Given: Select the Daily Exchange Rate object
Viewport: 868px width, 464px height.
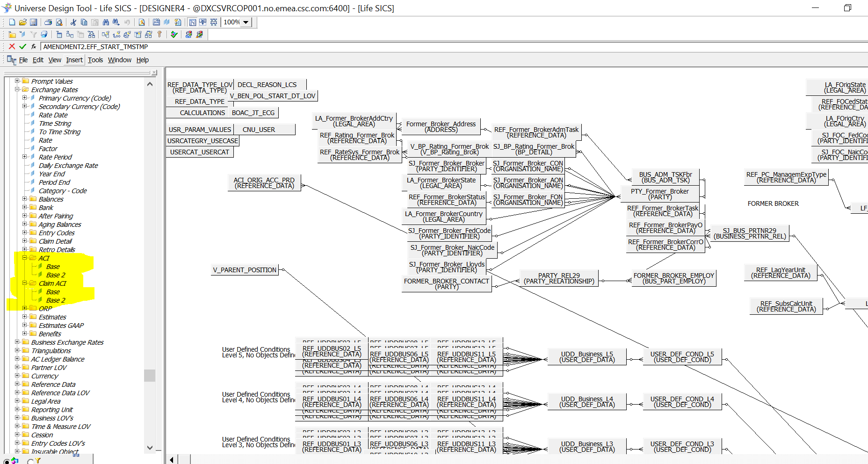Looking at the screenshot, I should [x=68, y=166].
